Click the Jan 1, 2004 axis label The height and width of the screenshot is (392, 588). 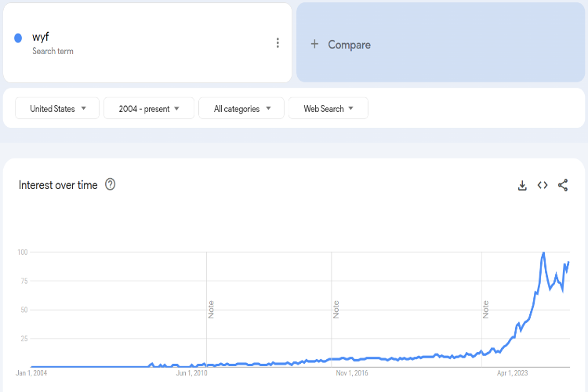pyautogui.click(x=31, y=373)
